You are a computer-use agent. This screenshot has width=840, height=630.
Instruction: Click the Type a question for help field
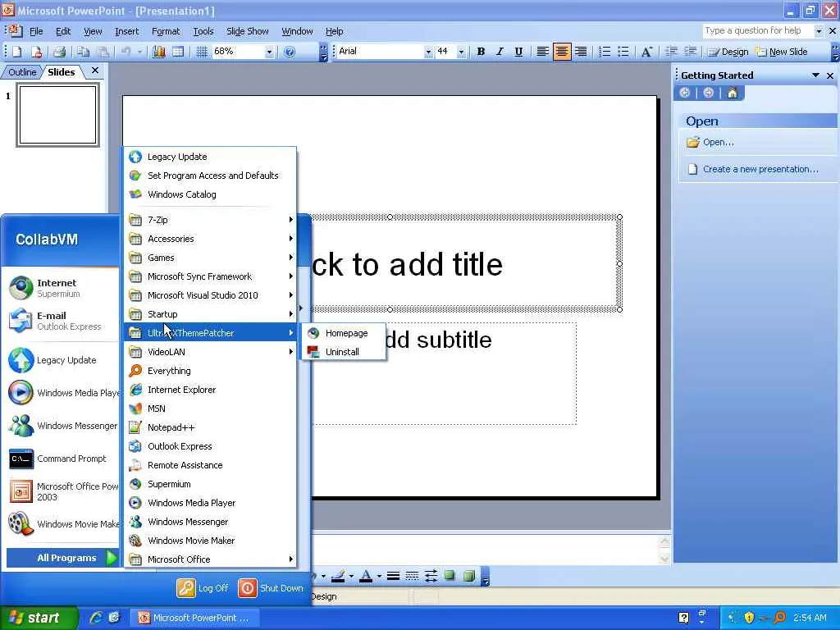757,31
